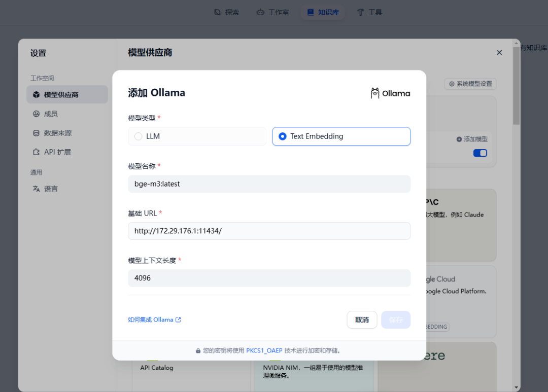Click the base URL input field

coord(269,231)
